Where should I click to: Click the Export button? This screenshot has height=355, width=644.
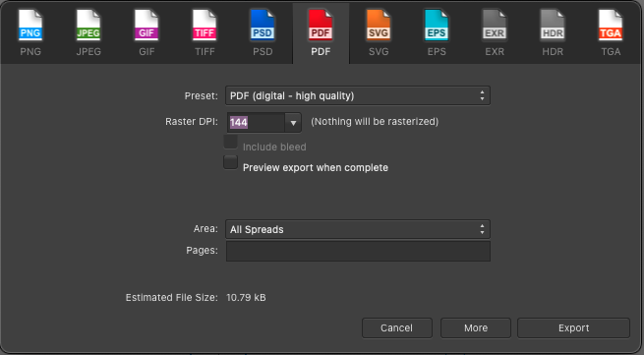tap(573, 327)
